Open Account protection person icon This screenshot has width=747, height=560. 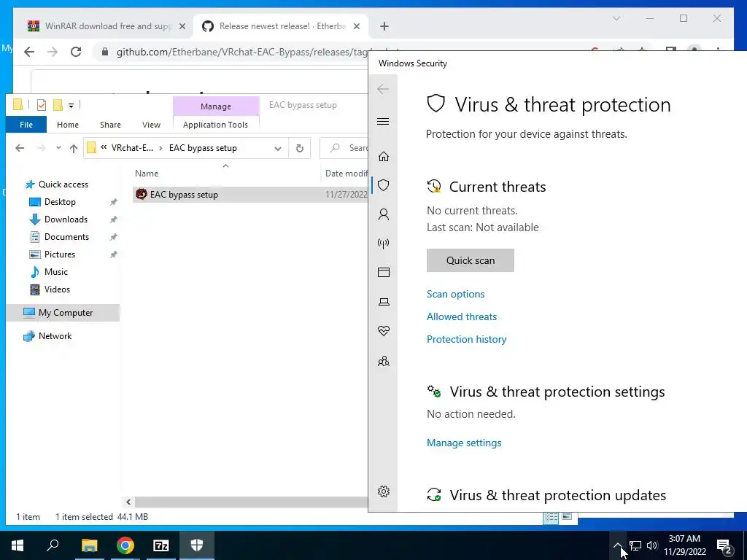tap(384, 214)
